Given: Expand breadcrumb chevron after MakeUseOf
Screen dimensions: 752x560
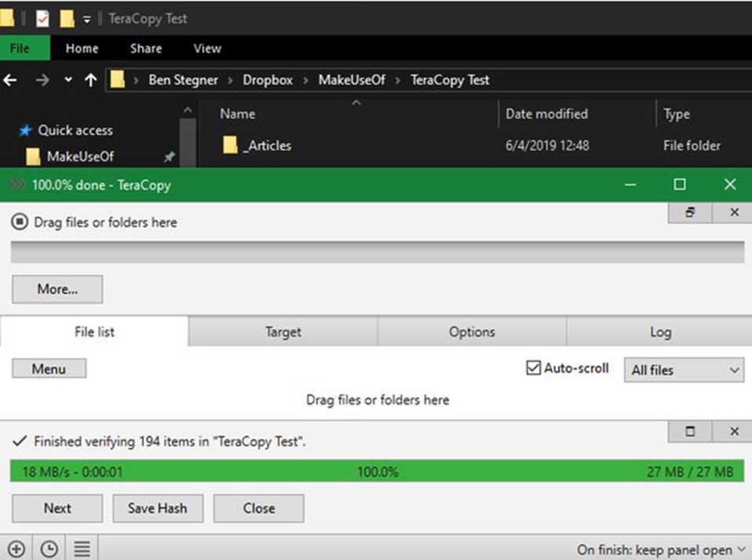Looking at the screenshot, I should 398,81.
